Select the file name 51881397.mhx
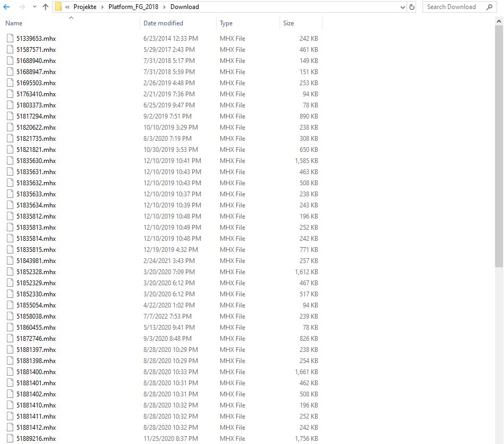Screen dimensions: 504x444 click(x=36, y=350)
